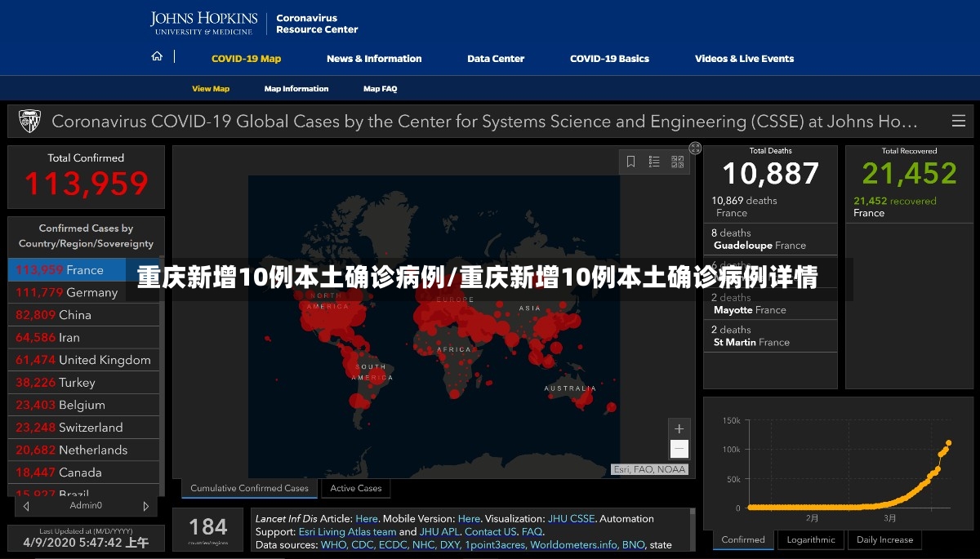The image size is (980, 559).
Task: Open Videos & Live Events menu
Action: pyautogui.click(x=744, y=59)
